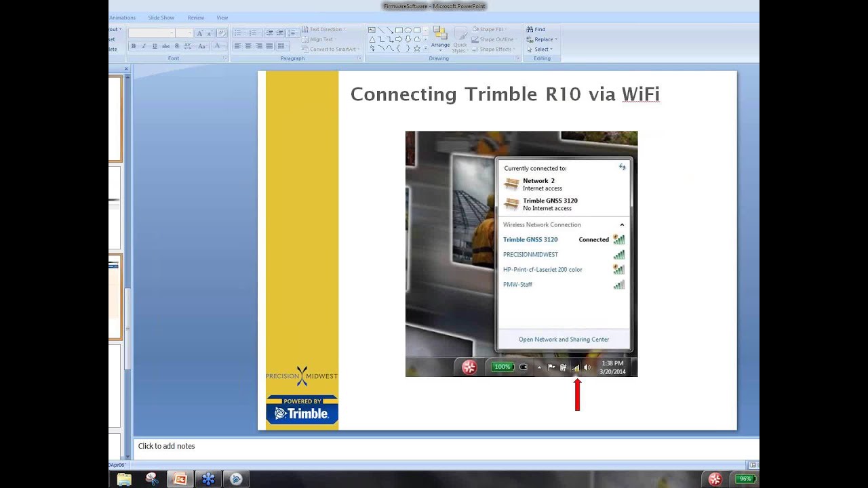
Task: Toggle Italic formatting in Font group
Action: pyautogui.click(x=144, y=46)
